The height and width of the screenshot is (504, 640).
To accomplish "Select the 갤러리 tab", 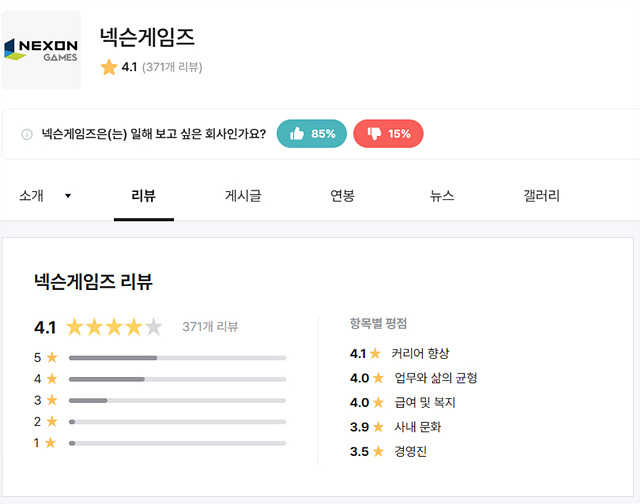I will (x=541, y=196).
